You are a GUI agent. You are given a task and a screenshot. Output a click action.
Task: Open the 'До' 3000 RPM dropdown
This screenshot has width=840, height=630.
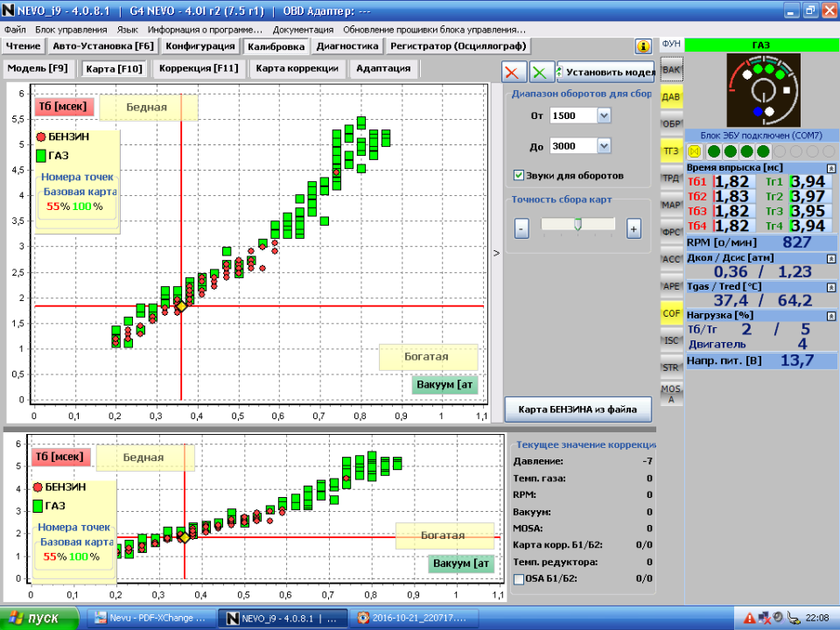[x=604, y=146]
